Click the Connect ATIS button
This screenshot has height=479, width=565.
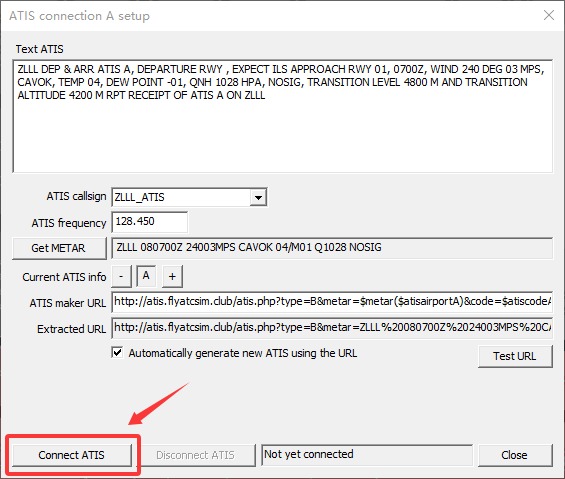click(x=72, y=455)
